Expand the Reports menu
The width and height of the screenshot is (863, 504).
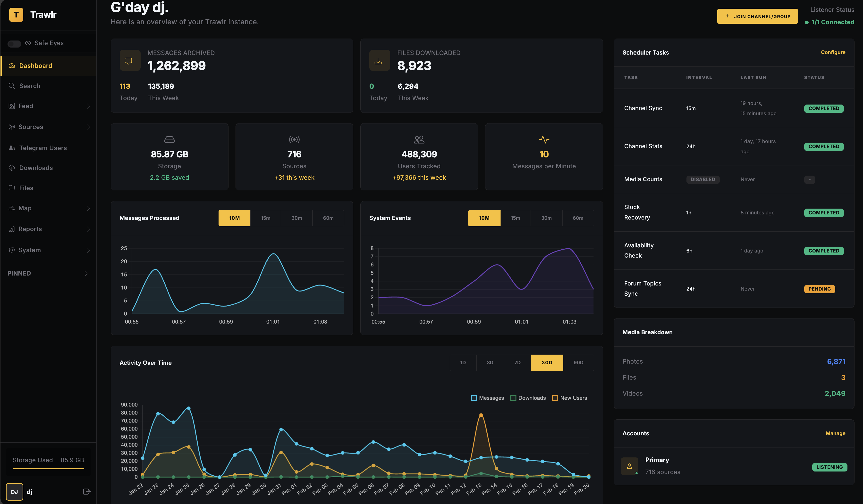30,229
